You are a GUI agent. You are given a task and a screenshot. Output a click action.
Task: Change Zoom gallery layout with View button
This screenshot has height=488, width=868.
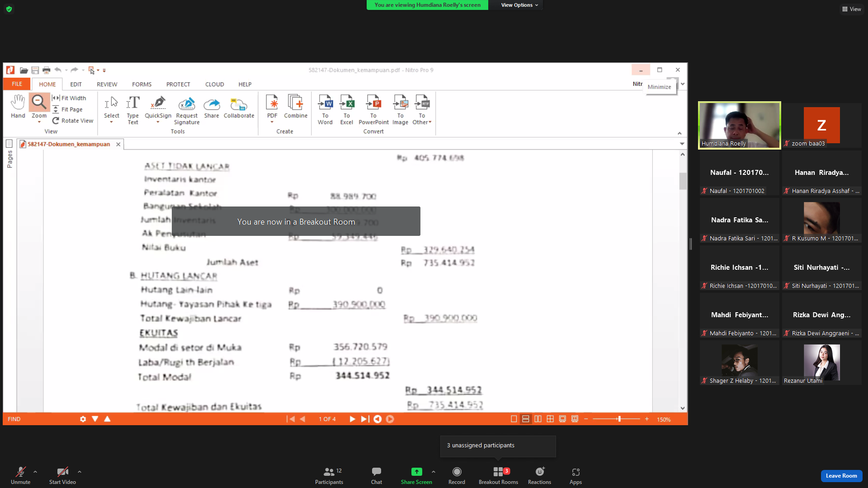(851, 9)
